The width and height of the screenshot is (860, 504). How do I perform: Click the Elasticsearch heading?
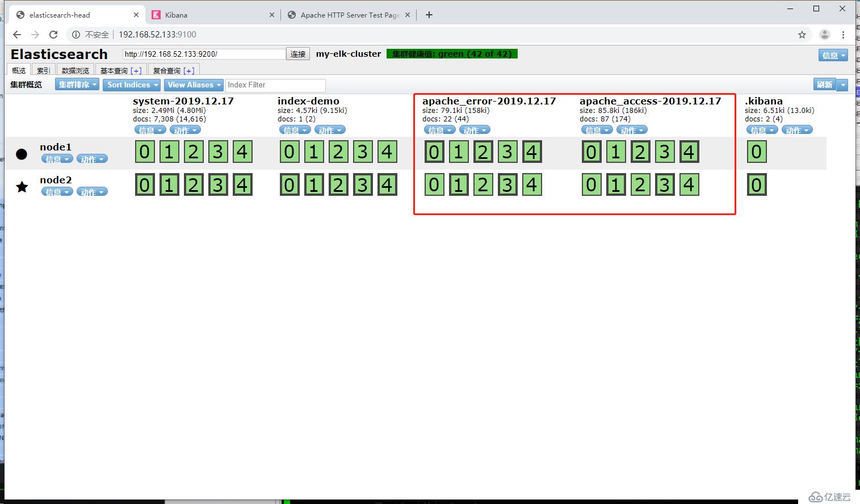click(59, 54)
